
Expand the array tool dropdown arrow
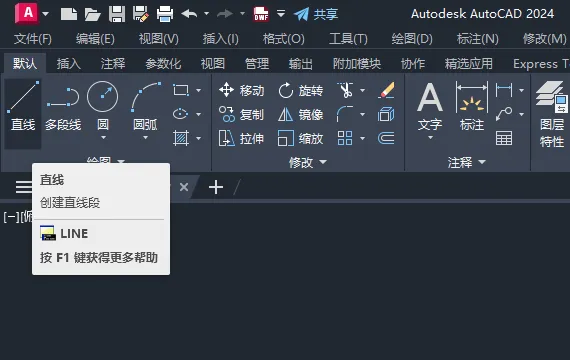pyautogui.click(x=362, y=138)
